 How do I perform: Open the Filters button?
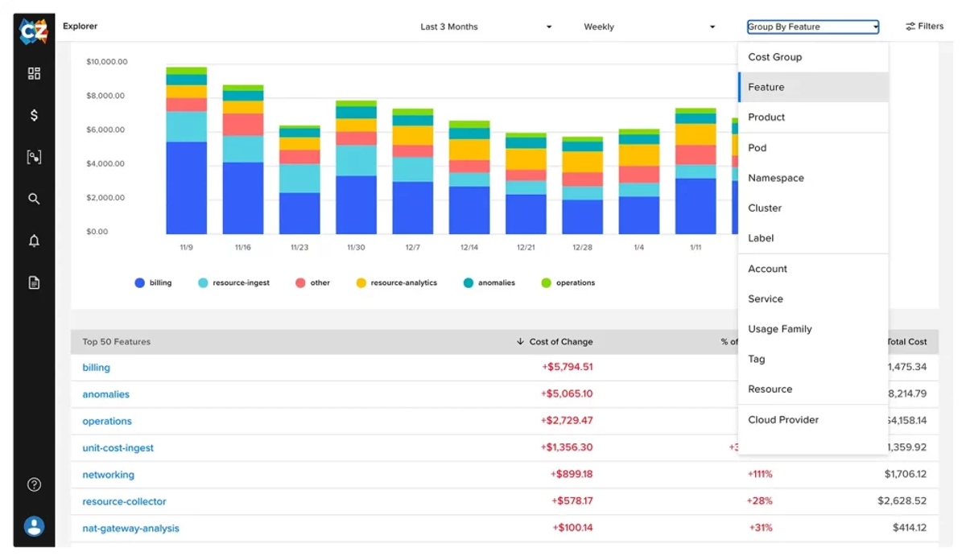924,27
